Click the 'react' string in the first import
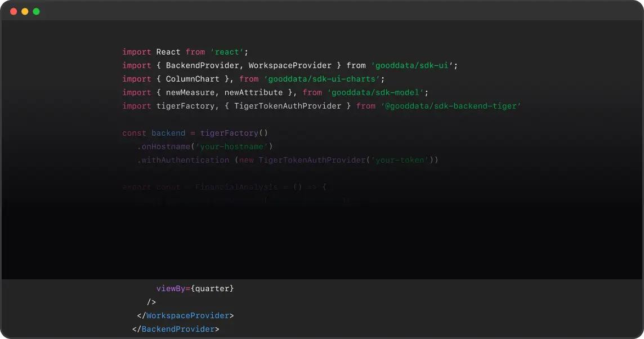644x339 pixels. tap(227, 52)
